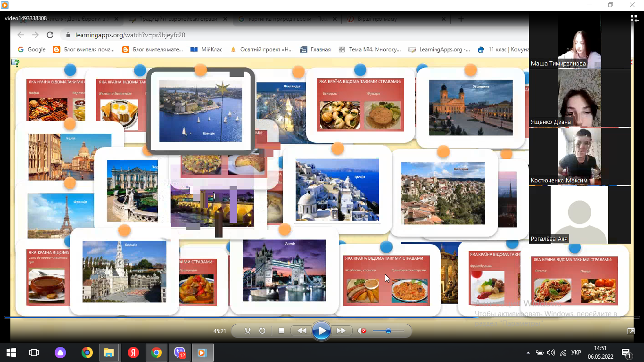This screenshot has height=362, width=644.
Task: Click Костюченко Максим's video tile
Action: point(580,156)
